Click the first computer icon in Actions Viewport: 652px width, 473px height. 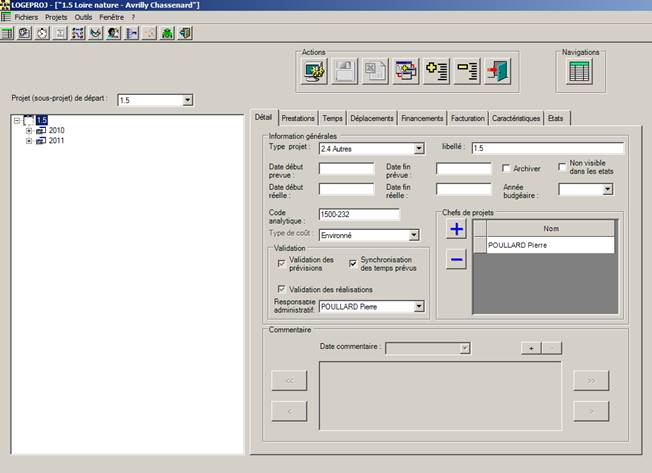pyautogui.click(x=315, y=71)
